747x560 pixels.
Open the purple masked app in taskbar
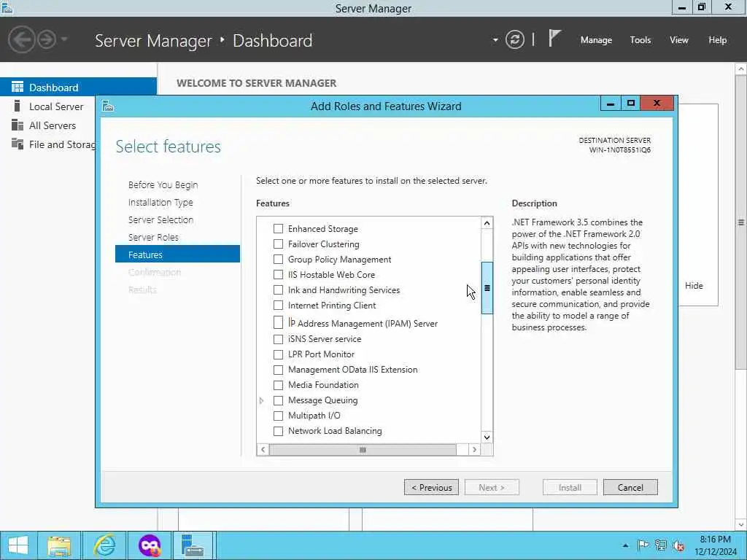coord(149,545)
